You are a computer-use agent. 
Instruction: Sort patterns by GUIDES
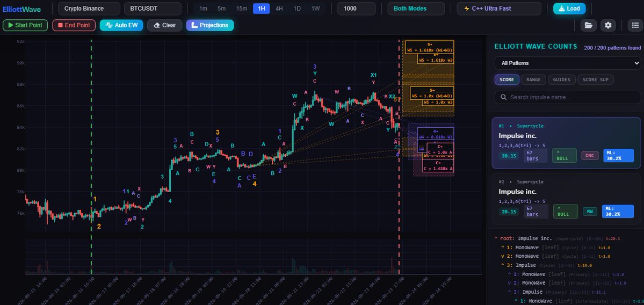[561, 79]
